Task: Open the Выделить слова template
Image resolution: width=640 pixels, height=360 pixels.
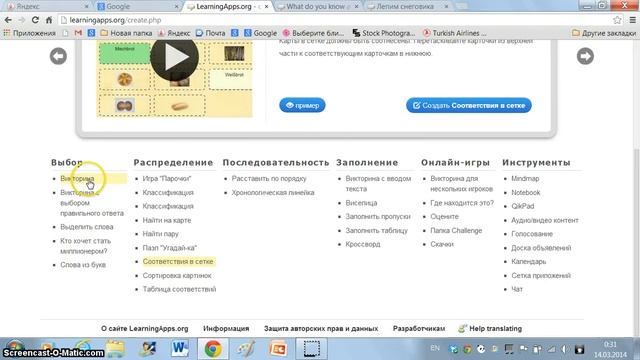Action: tap(87, 227)
